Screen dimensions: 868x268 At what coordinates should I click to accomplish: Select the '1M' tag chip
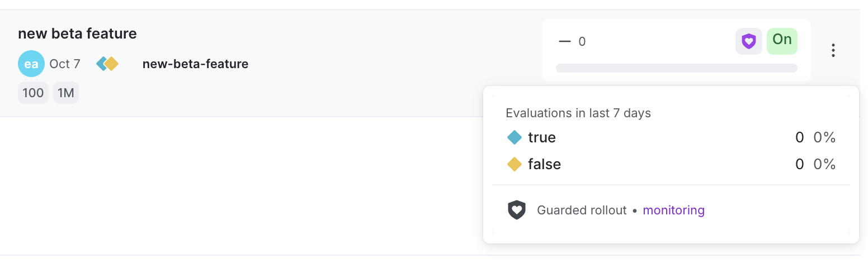66,93
